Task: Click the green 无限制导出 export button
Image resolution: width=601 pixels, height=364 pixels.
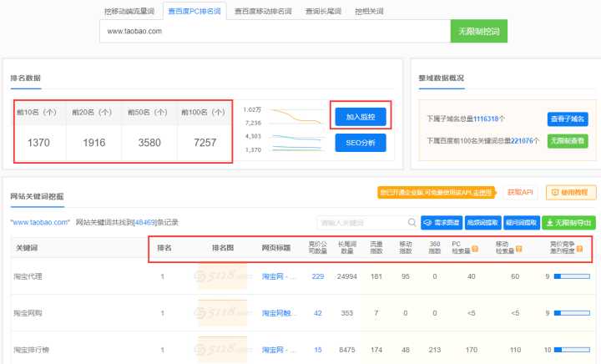Action: (568, 223)
